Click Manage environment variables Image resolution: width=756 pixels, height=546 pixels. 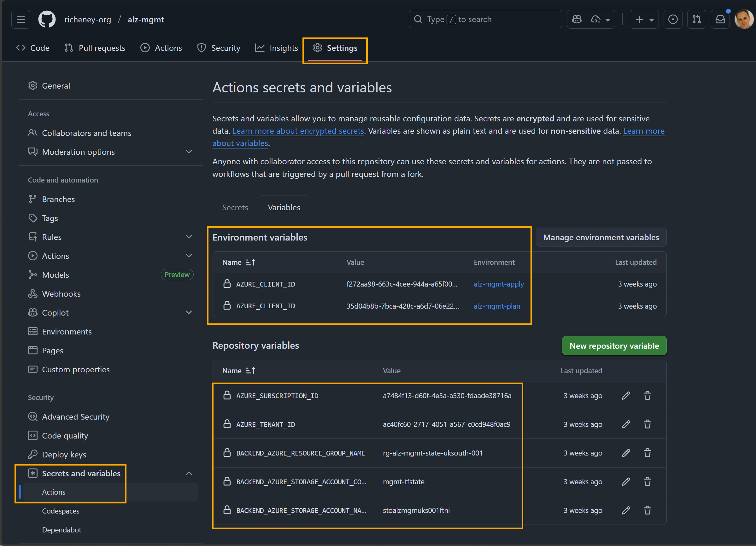[x=601, y=237]
